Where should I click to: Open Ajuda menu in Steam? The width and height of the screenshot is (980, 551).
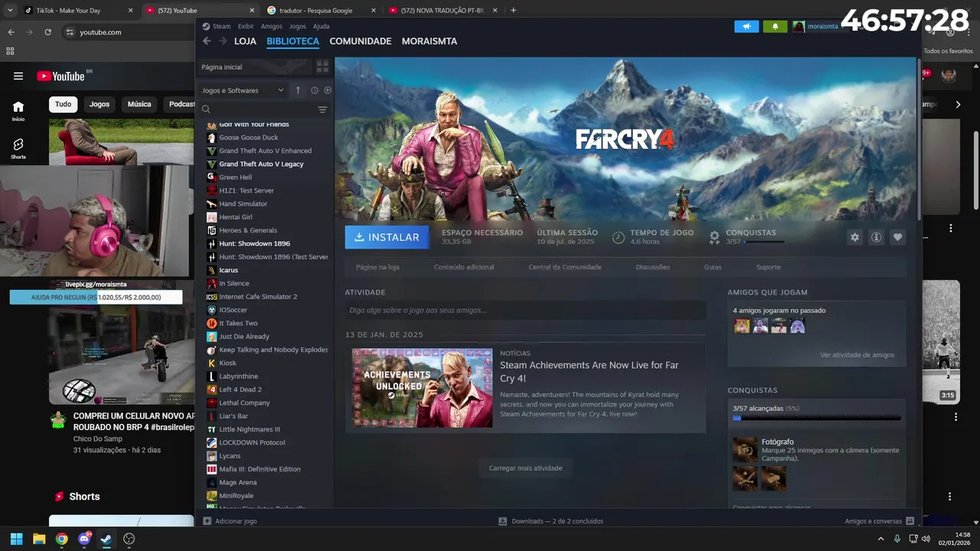322,26
